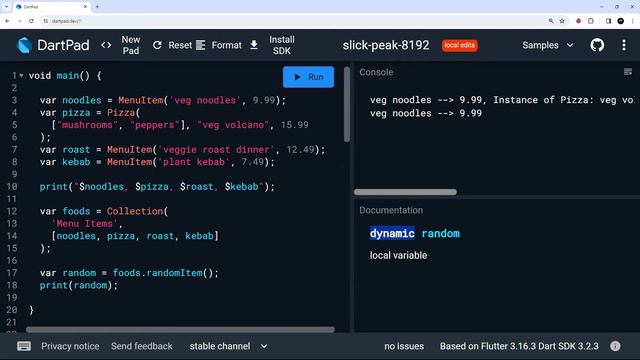This screenshot has width=640, height=360.
Task: Expand the Samples dropdown
Action: [547, 45]
